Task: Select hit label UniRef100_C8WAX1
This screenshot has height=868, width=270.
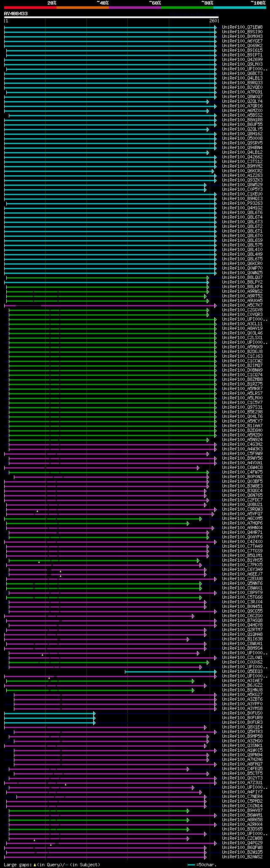Action: pyautogui.click(x=242, y=588)
